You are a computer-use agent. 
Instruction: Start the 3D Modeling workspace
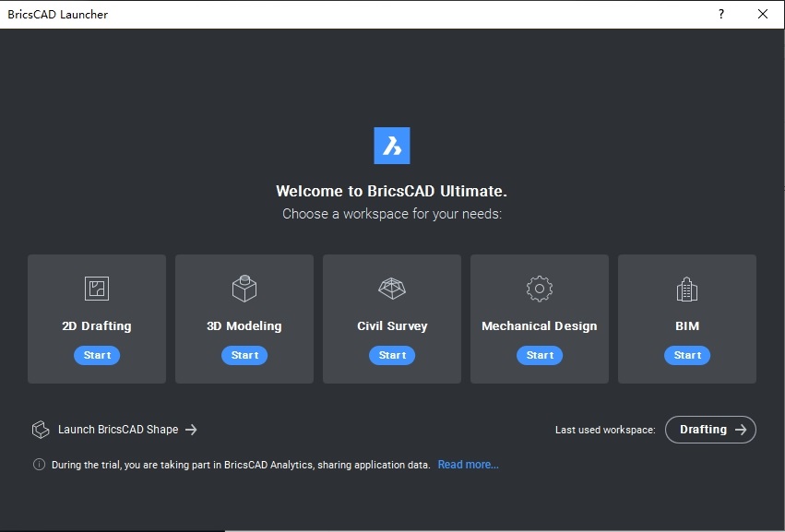[244, 355]
